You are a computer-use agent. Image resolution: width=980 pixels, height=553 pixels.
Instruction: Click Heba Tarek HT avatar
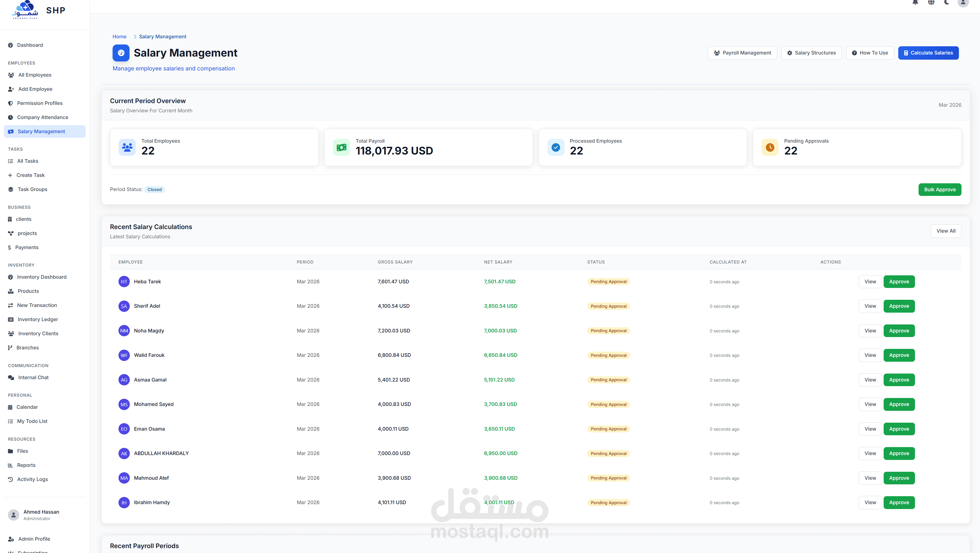click(x=124, y=282)
